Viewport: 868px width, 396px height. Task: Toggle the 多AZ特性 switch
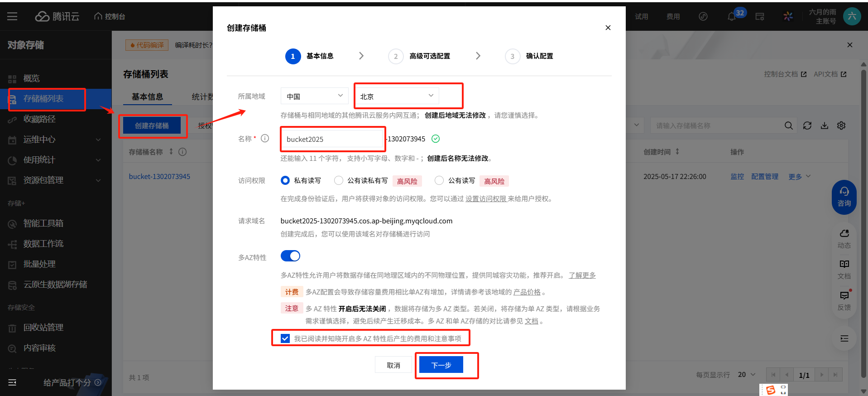pos(290,256)
